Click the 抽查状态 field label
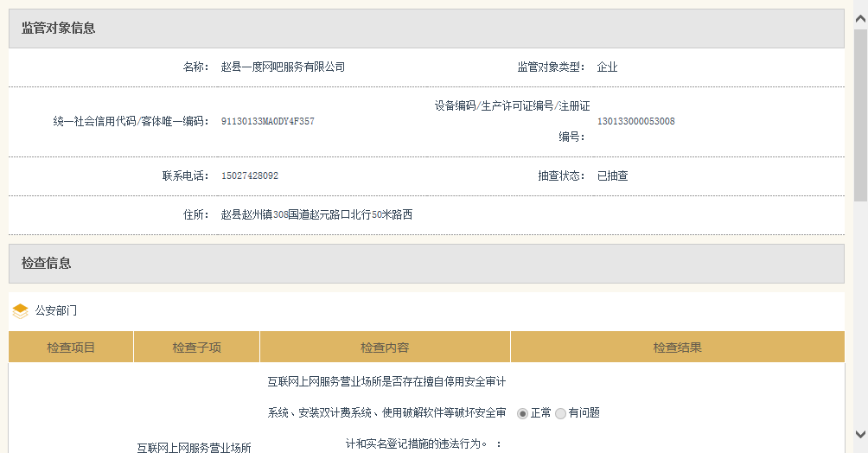The width and height of the screenshot is (868, 453). click(561, 176)
